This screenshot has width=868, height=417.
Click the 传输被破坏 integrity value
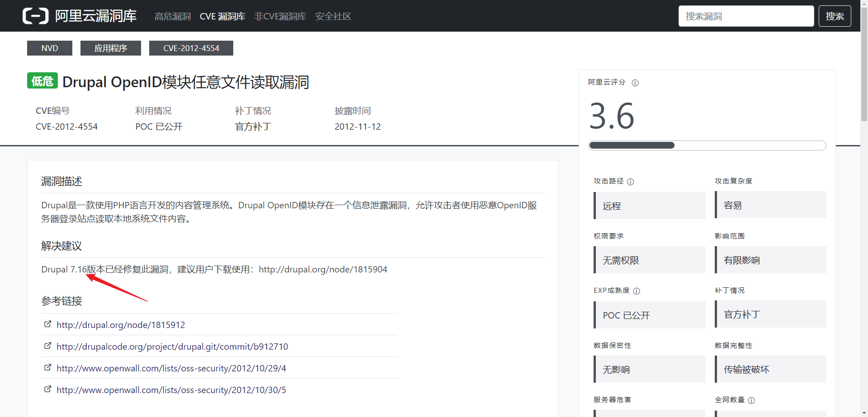click(770, 369)
